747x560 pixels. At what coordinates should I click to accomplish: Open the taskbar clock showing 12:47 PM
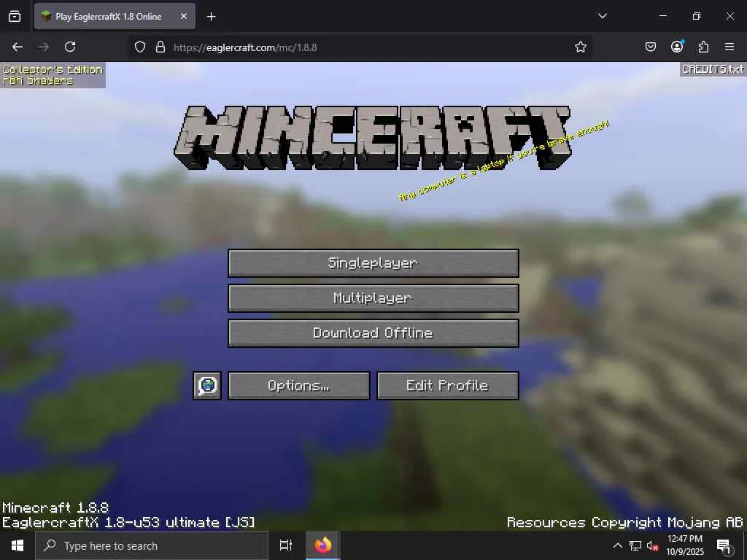(x=684, y=545)
